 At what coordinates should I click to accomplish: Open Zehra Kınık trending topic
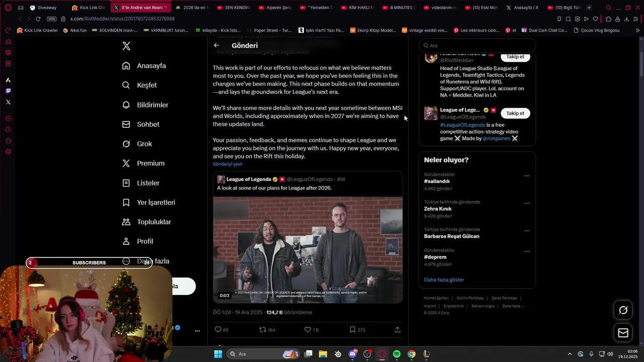[438, 209]
